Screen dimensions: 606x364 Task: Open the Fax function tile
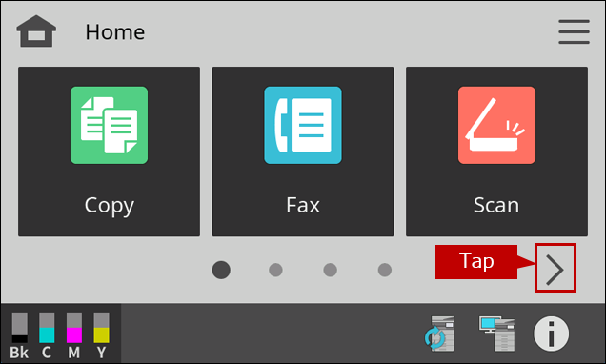tap(303, 152)
